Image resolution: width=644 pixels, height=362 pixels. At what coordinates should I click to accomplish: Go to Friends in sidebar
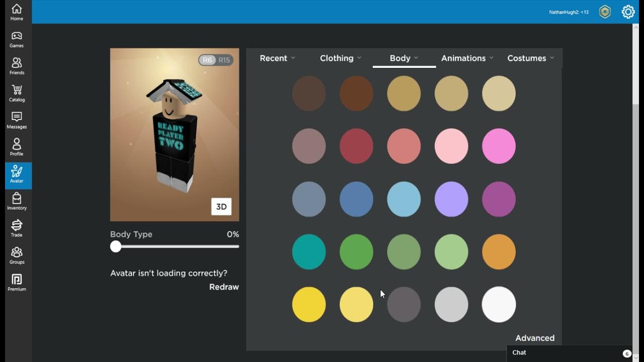pos(17,66)
